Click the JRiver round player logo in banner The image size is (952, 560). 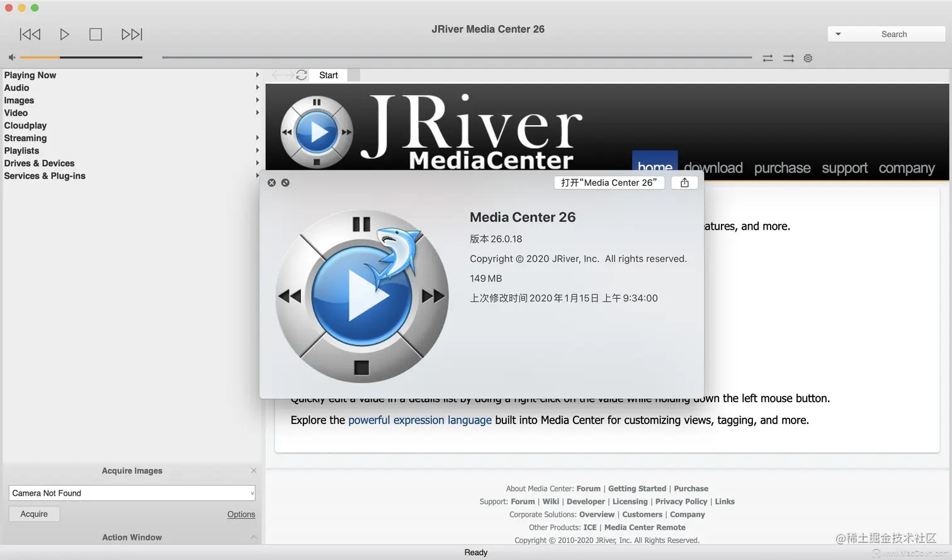tap(317, 132)
